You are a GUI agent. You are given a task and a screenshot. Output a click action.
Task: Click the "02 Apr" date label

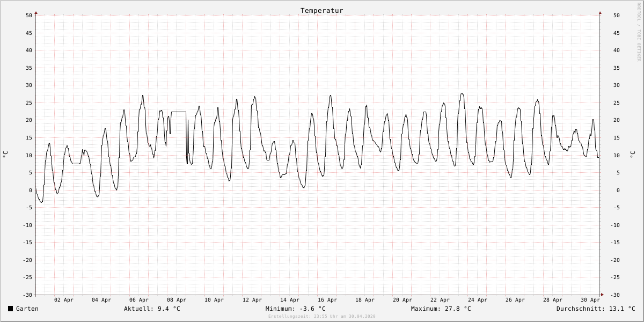[64, 300]
